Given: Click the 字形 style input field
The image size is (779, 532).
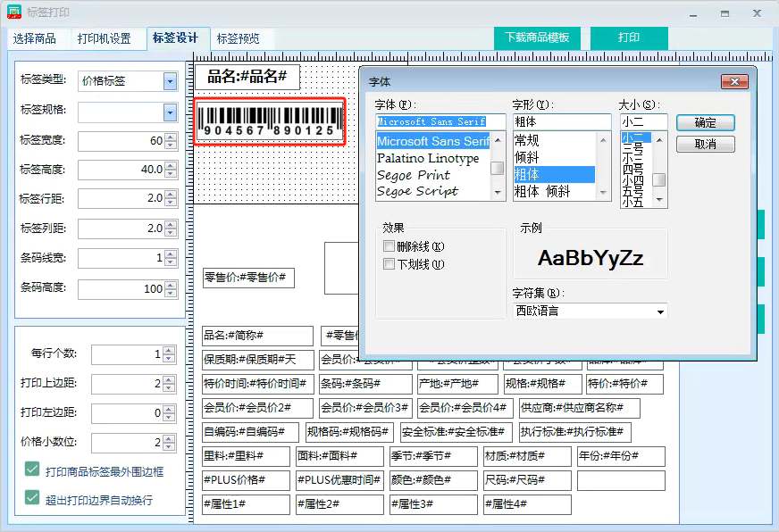Looking at the screenshot, I should [x=562, y=121].
